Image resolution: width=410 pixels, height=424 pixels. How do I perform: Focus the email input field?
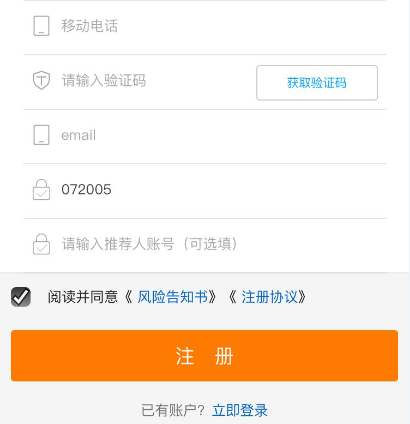point(205,135)
